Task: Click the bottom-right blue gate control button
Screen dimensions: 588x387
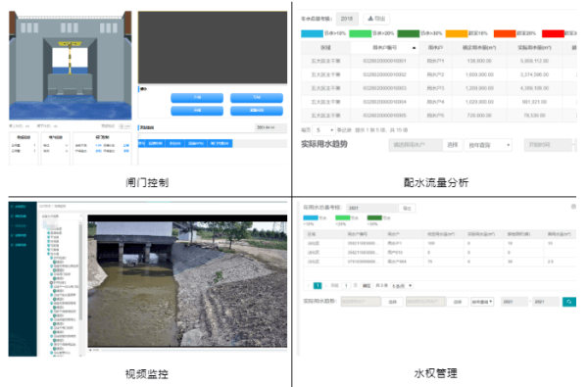Action: tap(257, 111)
